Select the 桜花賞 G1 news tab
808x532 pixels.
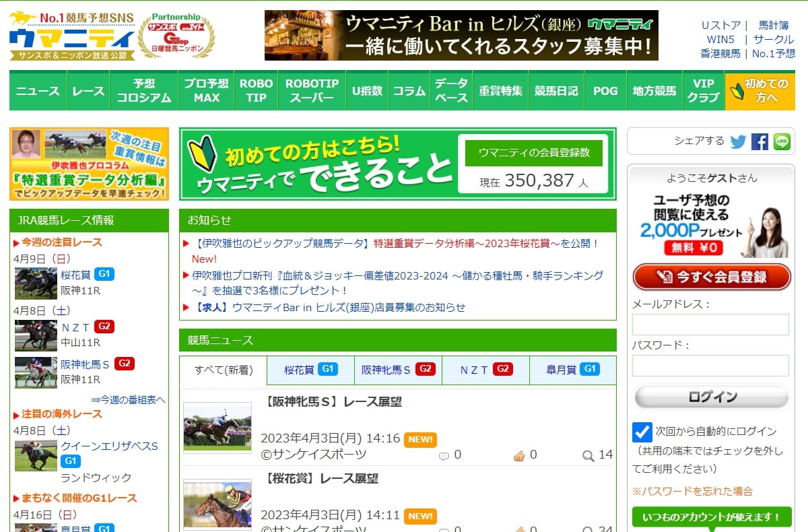(x=310, y=370)
